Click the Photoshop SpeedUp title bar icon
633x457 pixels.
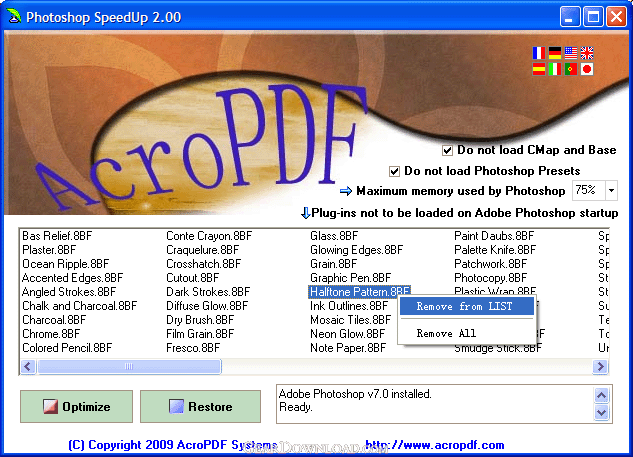click(14, 17)
